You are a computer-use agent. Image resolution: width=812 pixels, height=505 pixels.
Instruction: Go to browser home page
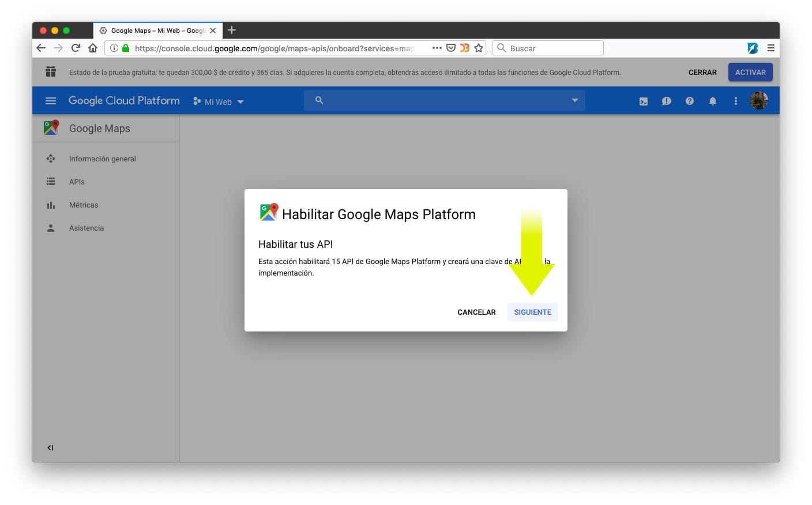pyautogui.click(x=93, y=48)
